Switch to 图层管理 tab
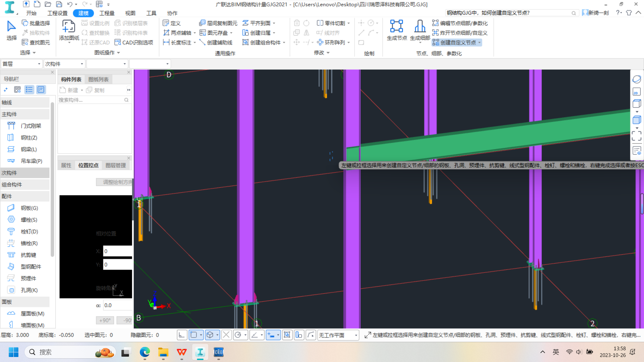This screenshot has height=362, width=644. click(116, 165)
